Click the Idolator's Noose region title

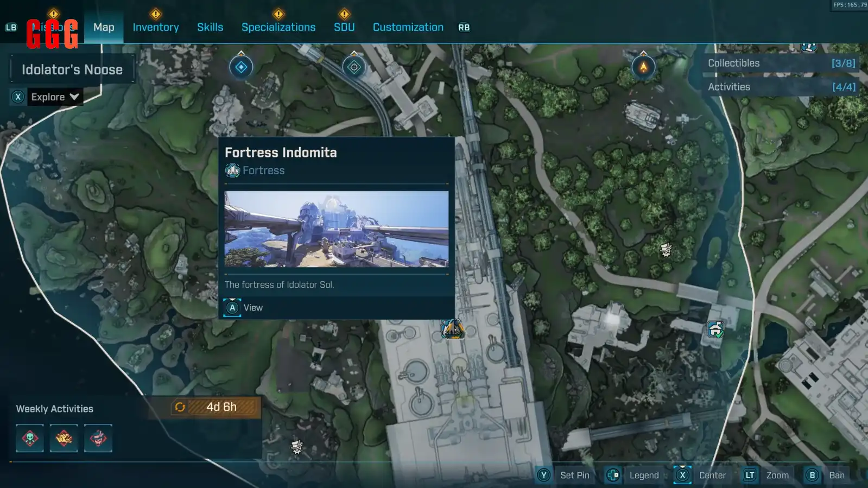click(72, 69)
